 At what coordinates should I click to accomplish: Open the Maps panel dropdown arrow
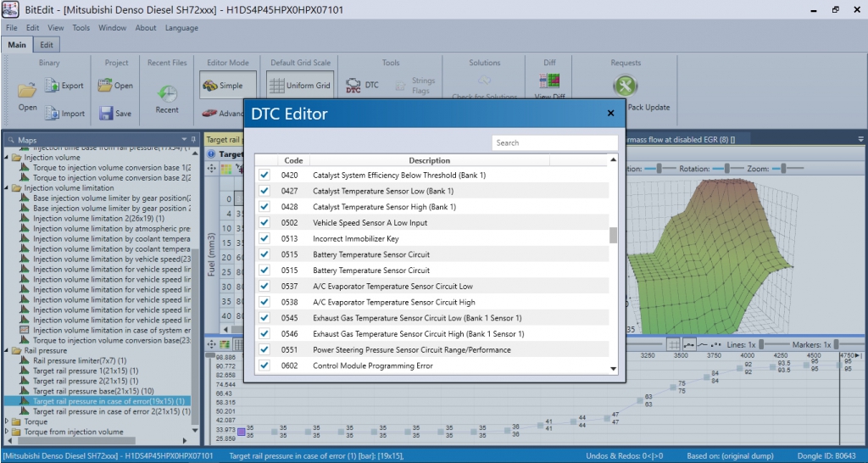point(184,140)
